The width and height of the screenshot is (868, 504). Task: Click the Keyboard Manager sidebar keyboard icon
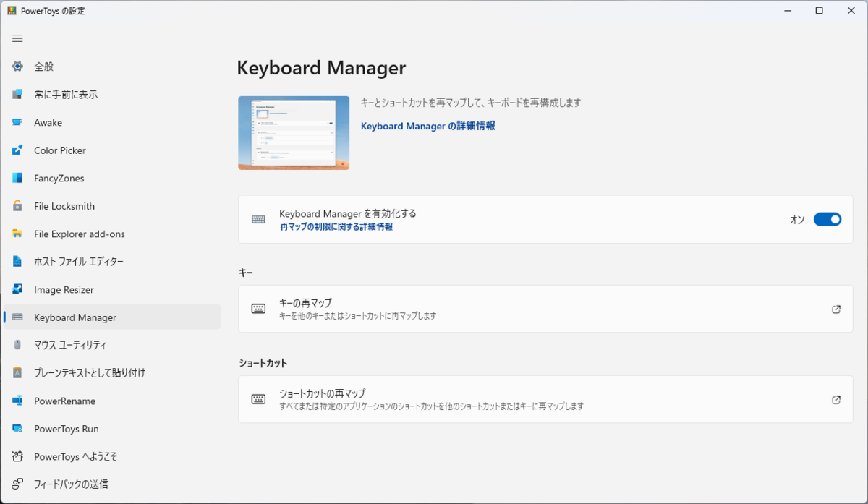point(17,317)
